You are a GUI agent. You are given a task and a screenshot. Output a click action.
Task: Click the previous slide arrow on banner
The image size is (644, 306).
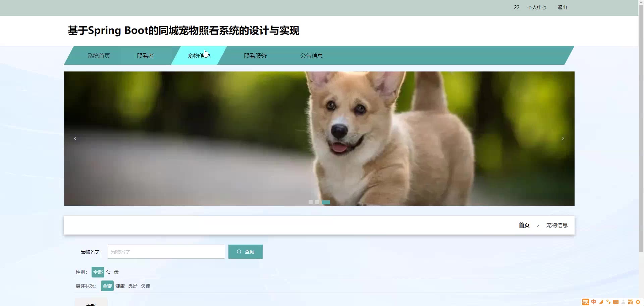click(x=75, y=138)
